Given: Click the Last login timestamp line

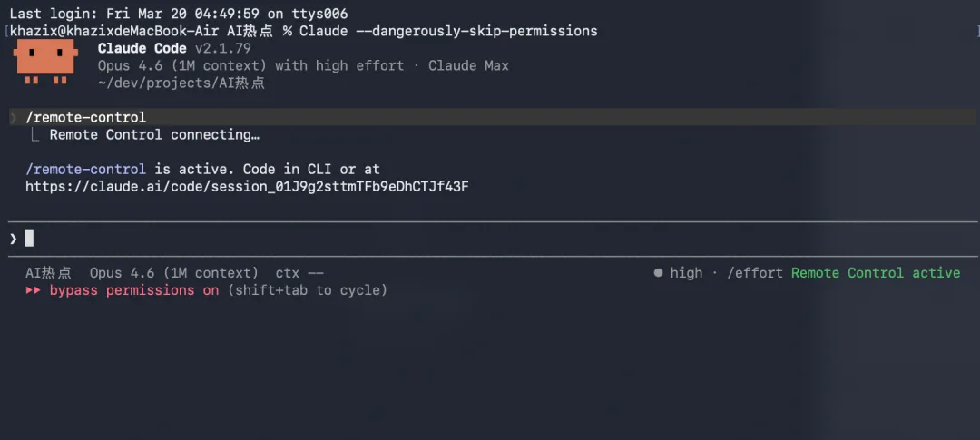Looking at the screenshot, I should [178, 15].
